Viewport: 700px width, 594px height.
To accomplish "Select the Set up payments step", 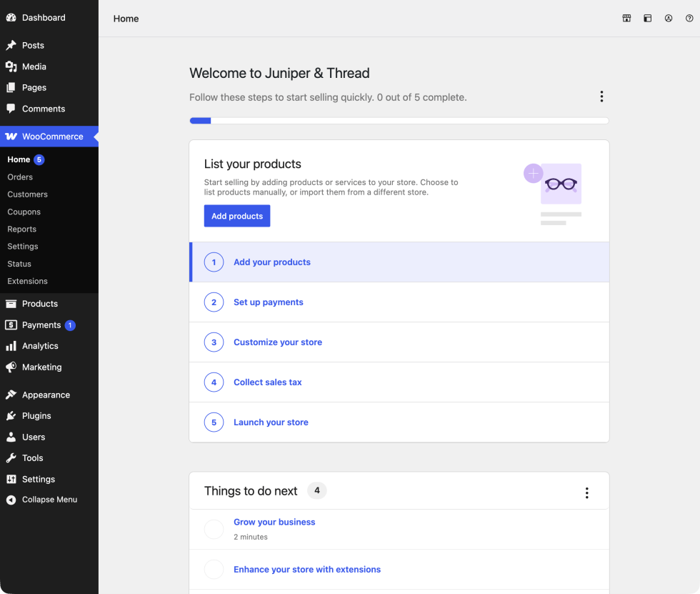I will coord(399,302).
